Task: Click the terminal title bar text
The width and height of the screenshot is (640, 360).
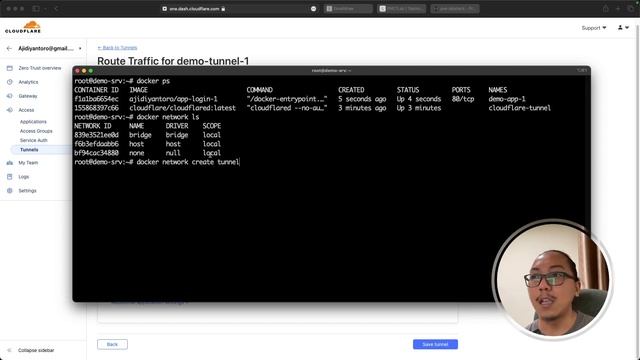Action: tap(331, 71)
